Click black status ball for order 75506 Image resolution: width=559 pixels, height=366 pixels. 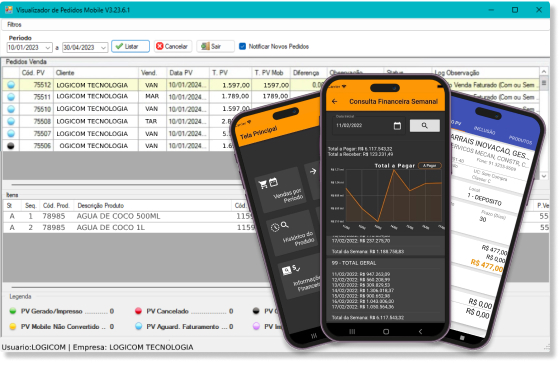point(11,146)
